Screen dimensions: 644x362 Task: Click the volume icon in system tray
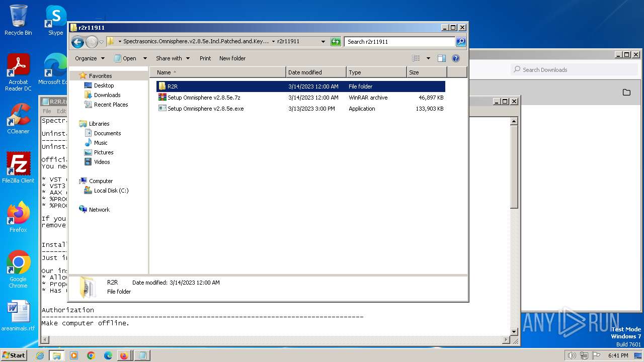pyautogui.click(x=572, y=355)
